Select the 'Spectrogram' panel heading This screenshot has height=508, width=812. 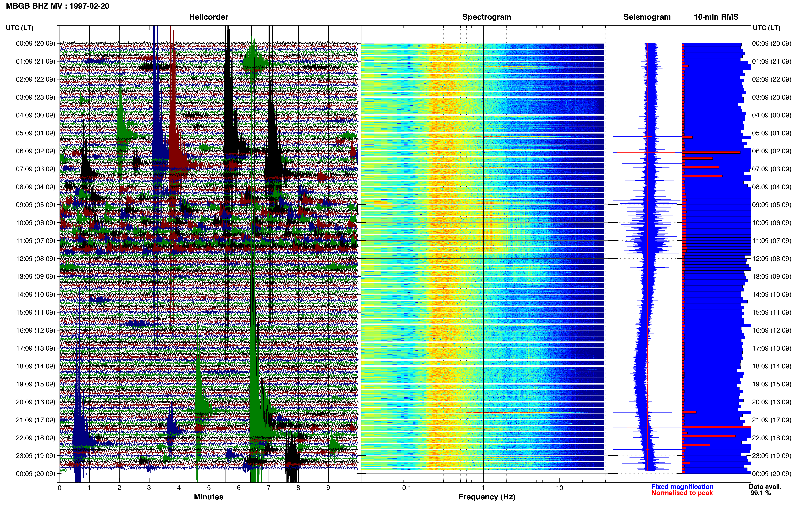click(487, 17)
